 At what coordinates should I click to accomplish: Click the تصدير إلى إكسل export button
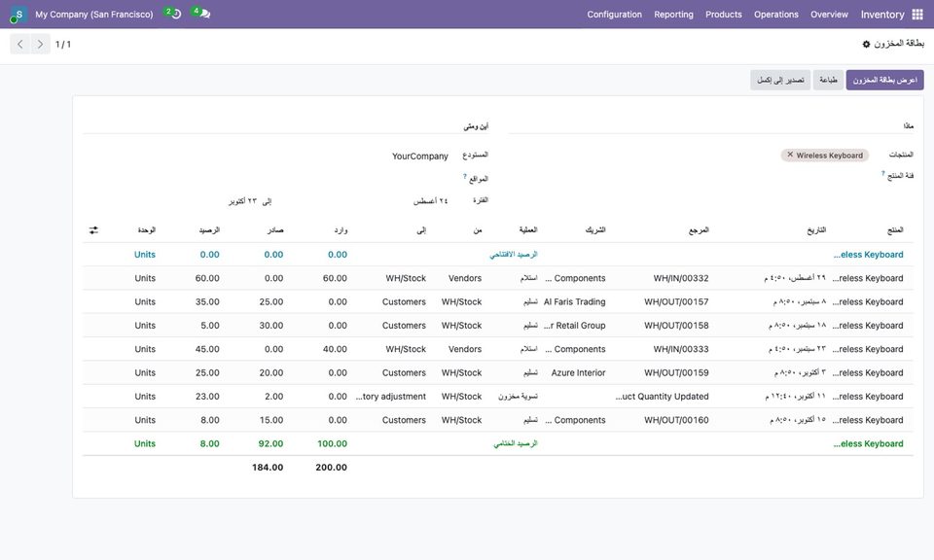(x=780, y=80)
